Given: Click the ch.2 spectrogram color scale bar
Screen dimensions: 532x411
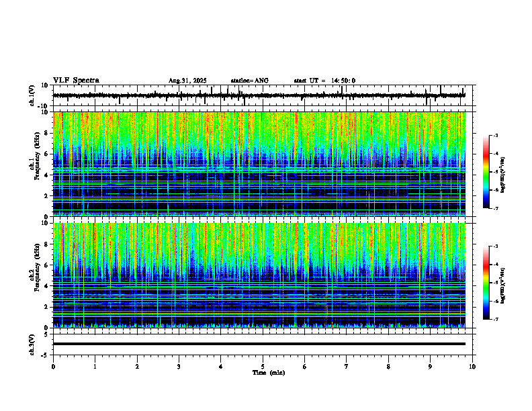Looking at the screenshot, I should point(486,283).
